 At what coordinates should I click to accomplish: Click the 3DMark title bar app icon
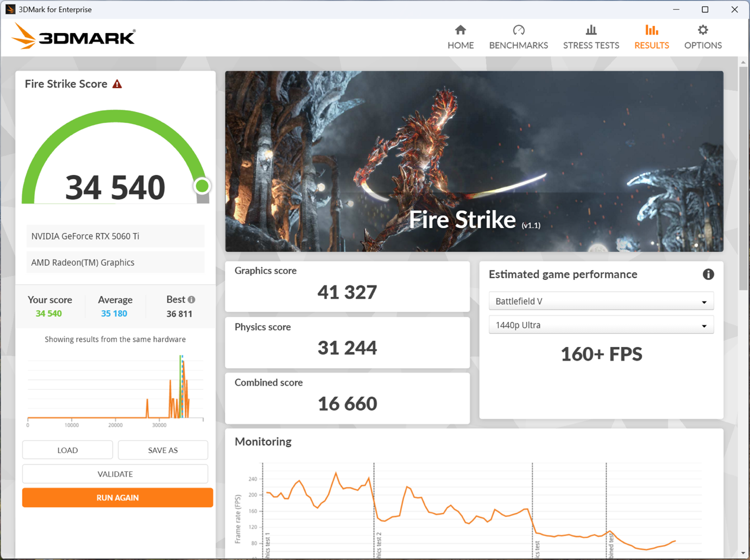point(10,9)
